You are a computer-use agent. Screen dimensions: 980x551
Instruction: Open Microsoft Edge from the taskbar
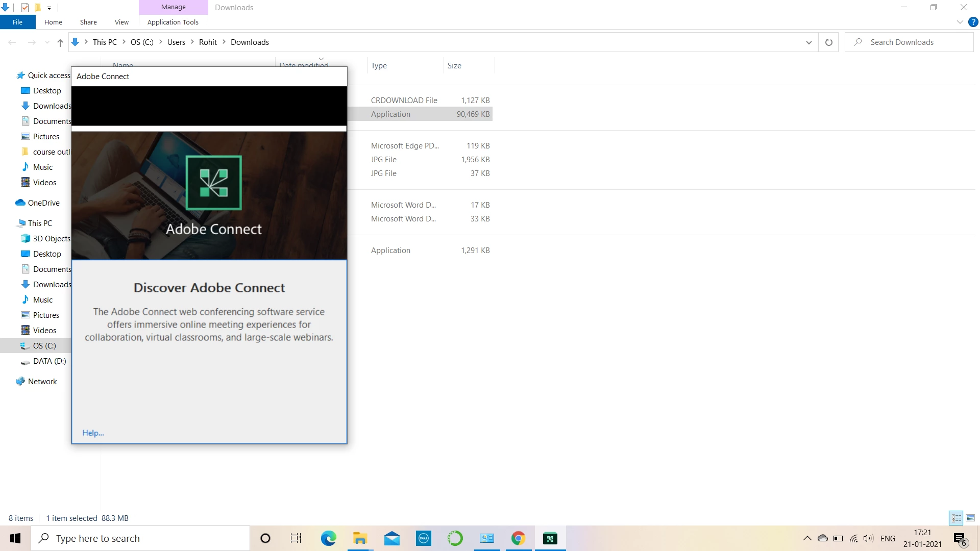328,538
